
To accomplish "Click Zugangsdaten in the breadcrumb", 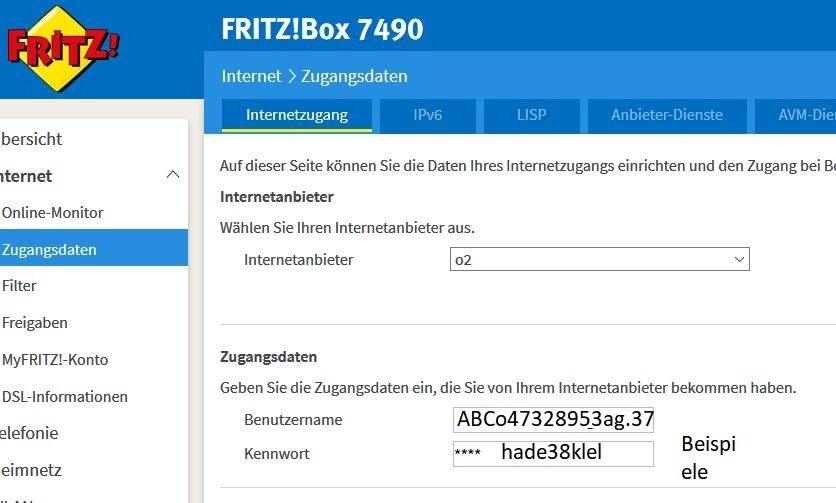I will coord(354,76).
